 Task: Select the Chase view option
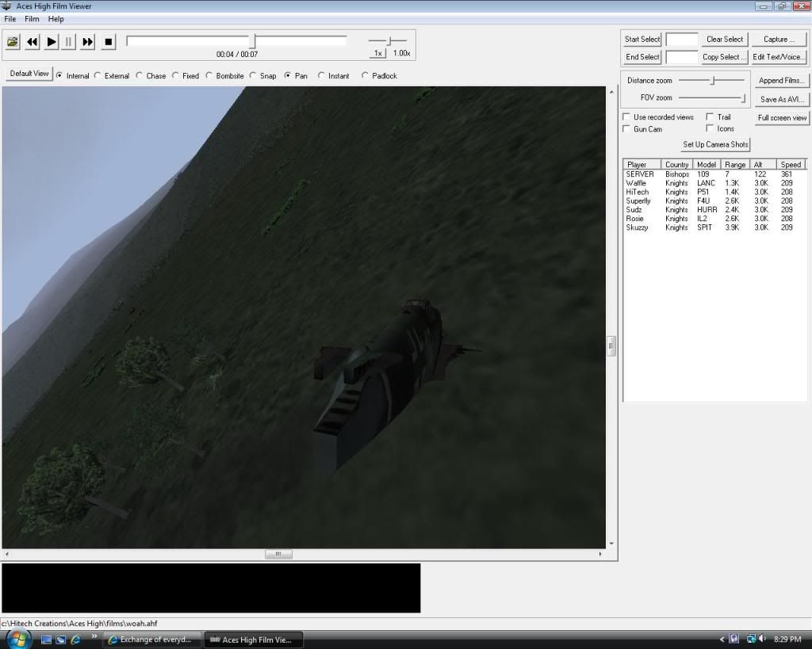click(139, 75)
